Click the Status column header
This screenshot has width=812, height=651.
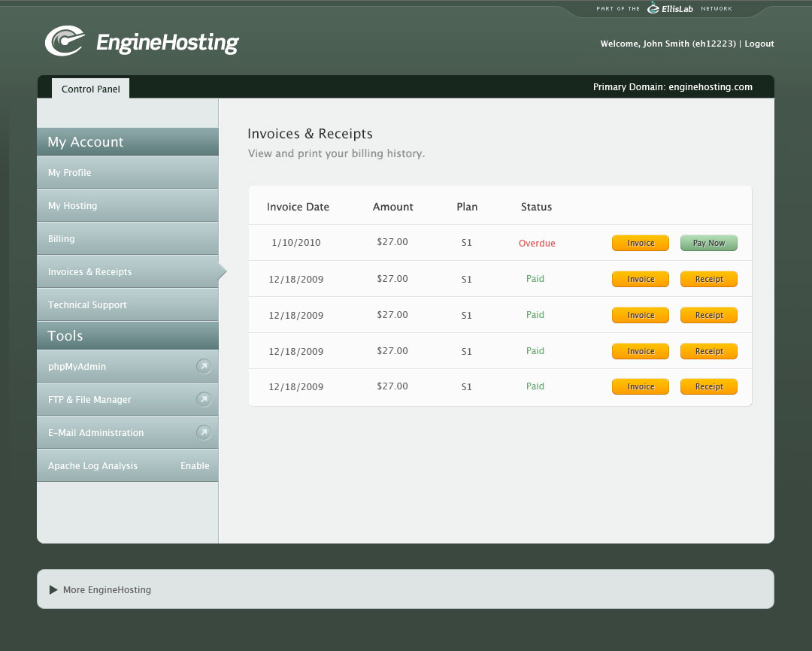[x=536, y=207]
